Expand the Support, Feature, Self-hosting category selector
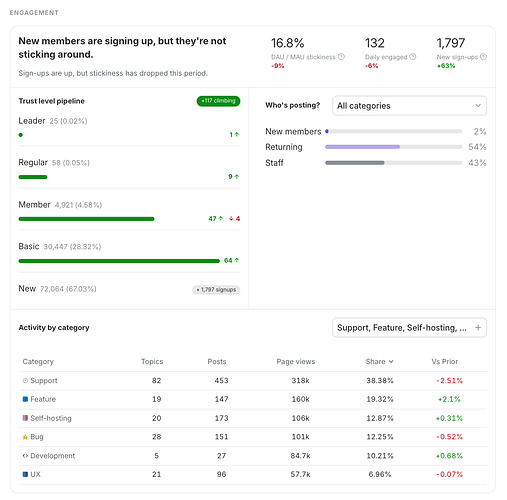The width and height of the screenshot is (507, 500). [x=409, y=328]
